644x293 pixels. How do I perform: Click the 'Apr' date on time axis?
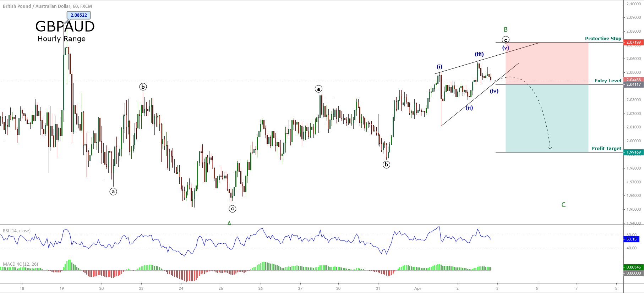click(417, 288)
